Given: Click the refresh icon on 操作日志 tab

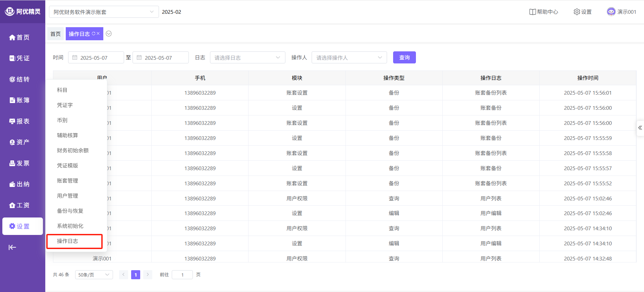Looking at the screenshot, I should pyautogui.click(x=94, y=34).
